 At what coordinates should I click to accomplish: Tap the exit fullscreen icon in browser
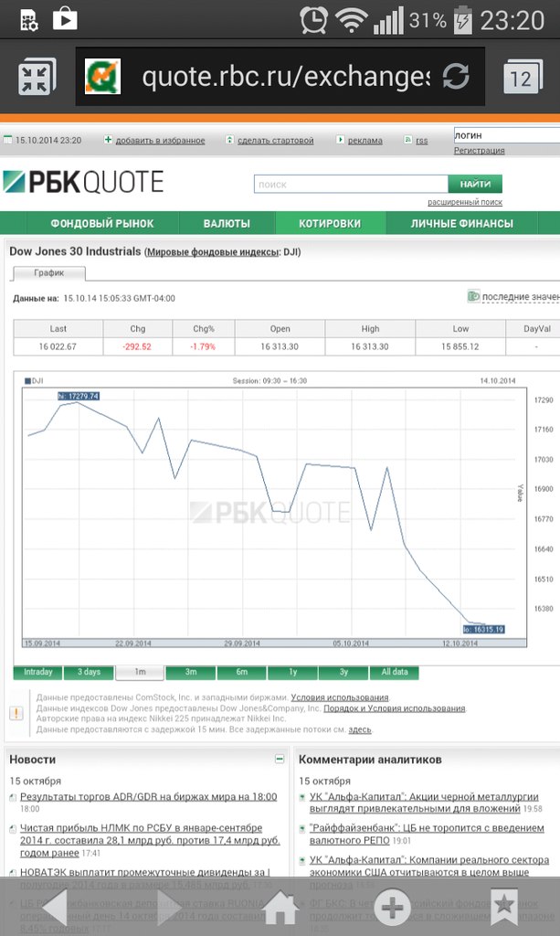coord(37,77)
